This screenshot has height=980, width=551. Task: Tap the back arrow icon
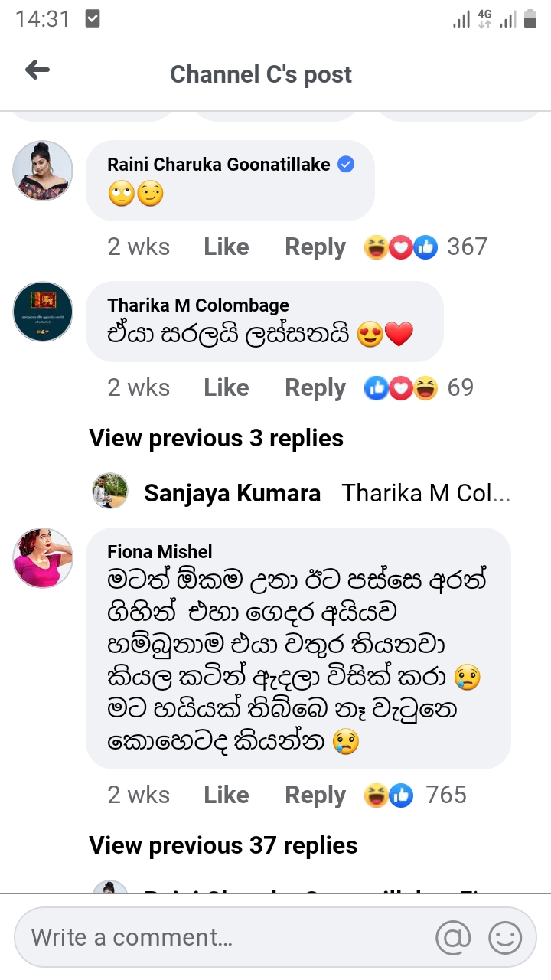pos(37,71)
